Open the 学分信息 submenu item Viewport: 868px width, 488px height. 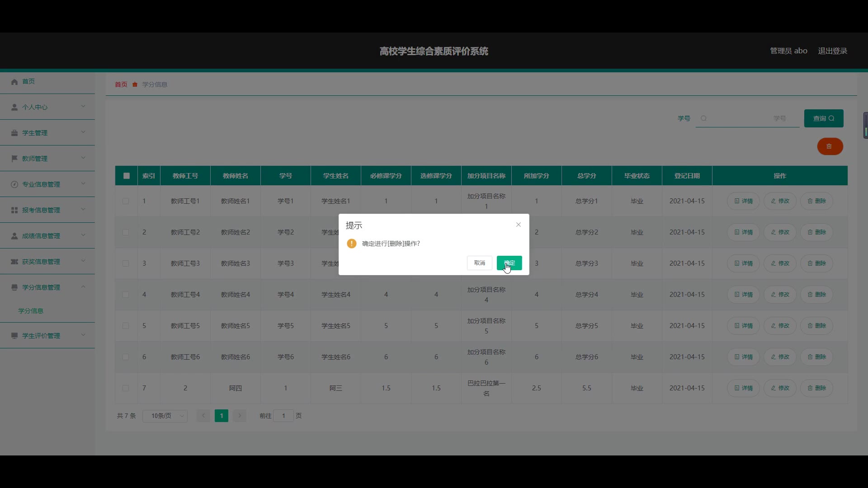click(31, 311)
